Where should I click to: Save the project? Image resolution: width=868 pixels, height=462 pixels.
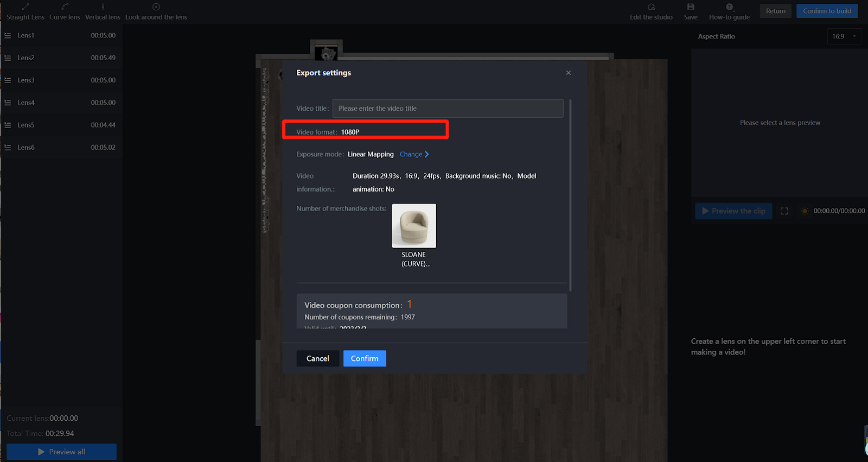[x=691, y=11]
